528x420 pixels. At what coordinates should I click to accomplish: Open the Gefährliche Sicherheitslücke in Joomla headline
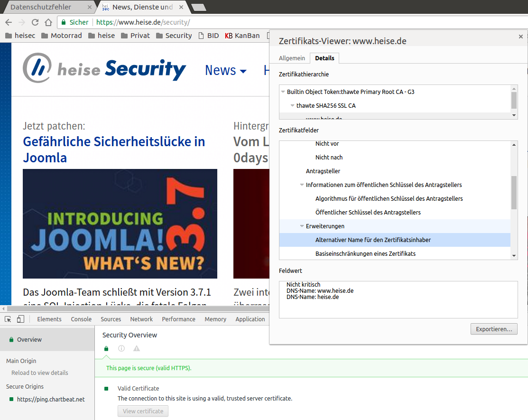pyautogui.click(x=114, y=149)
